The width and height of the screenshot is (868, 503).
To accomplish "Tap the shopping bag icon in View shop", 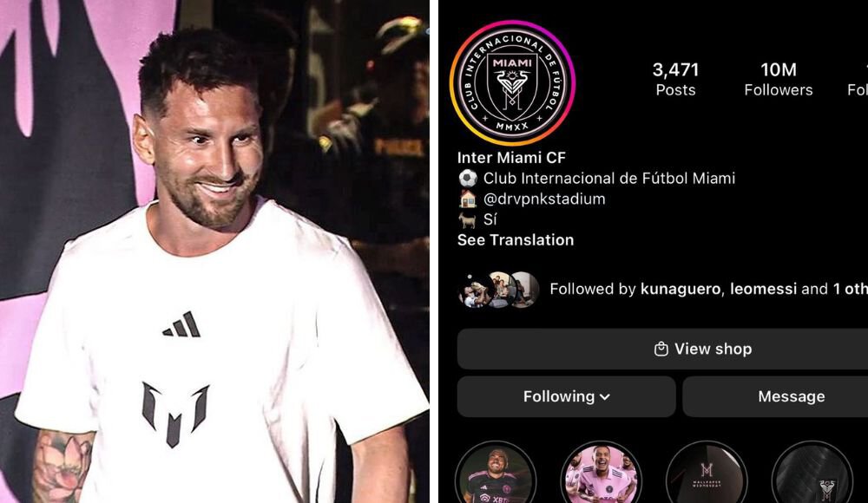I will tap(661, 349).
